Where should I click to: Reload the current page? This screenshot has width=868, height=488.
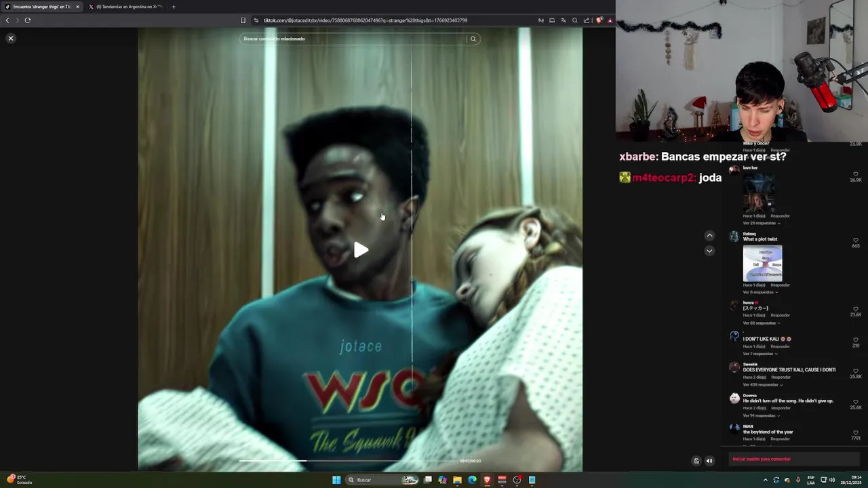(x=28, y=20)
